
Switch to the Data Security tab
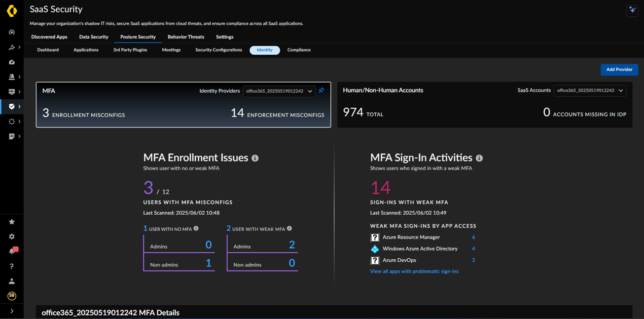click(94, 37)
